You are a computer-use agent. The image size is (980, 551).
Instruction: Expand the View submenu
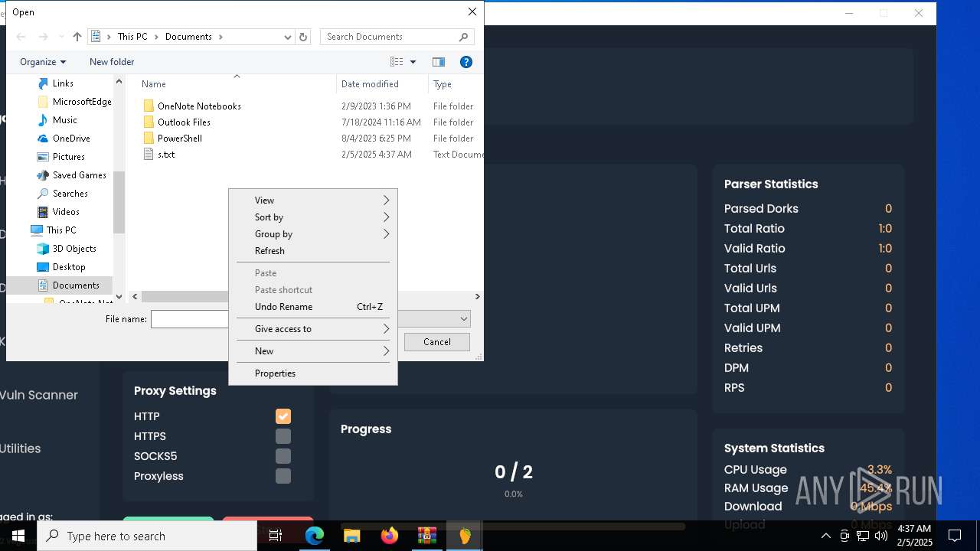click(313, 201)
